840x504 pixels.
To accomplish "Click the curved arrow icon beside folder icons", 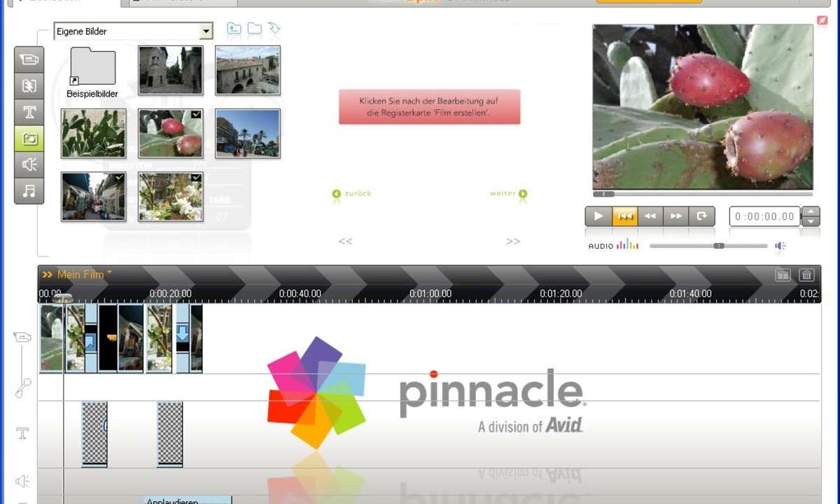I will 274,29.
